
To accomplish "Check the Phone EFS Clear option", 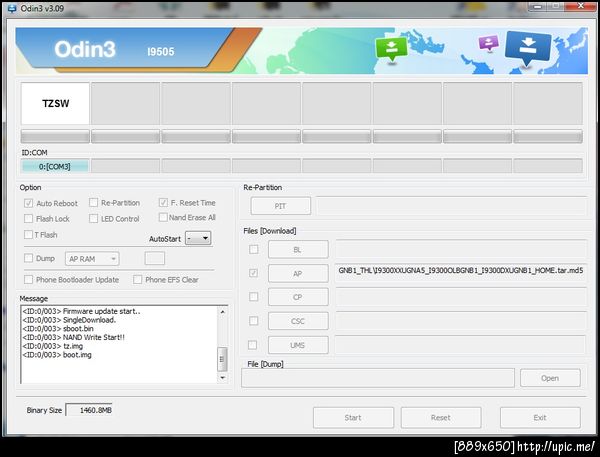I will [137, 279].
